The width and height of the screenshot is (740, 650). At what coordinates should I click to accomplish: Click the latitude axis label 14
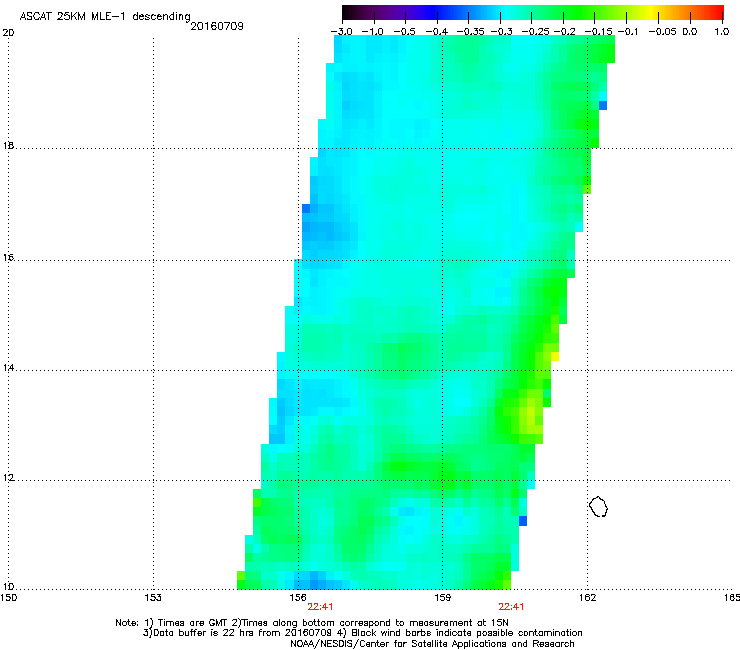click(8, 368)
